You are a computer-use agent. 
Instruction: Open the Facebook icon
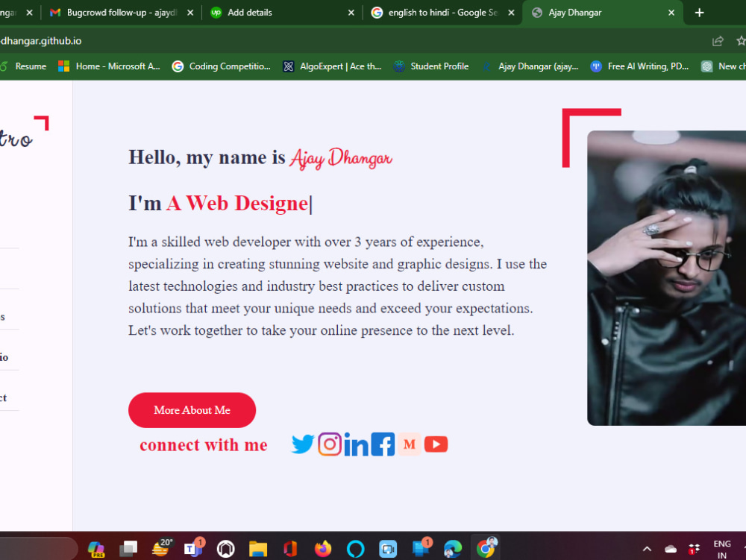click(x=382, y=444)
